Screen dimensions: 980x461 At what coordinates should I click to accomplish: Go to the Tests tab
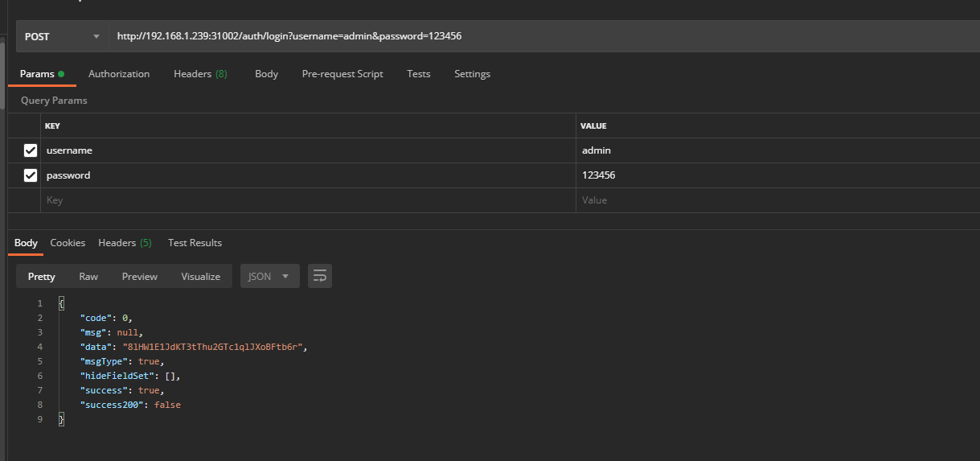click(418, 74)
